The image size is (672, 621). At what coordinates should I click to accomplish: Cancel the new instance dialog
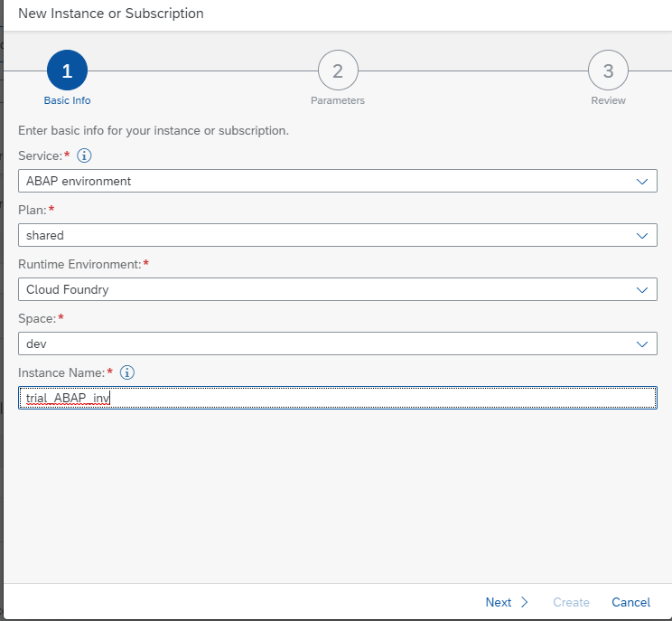pyautogui.click(x=630, y=602)
